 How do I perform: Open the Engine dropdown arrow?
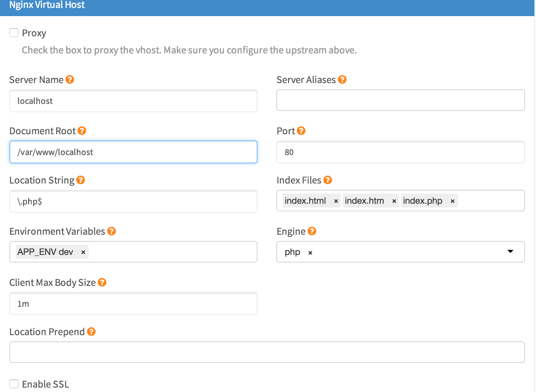coord(510,251)
